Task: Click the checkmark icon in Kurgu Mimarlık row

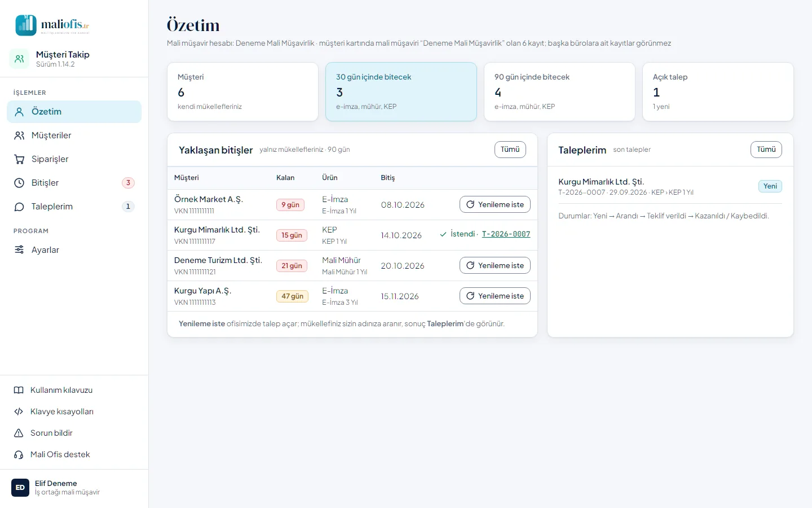Action: tap(443, 234)
